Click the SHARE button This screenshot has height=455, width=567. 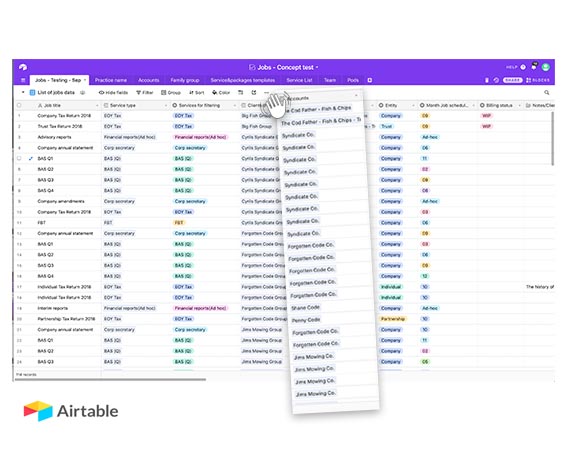(x=512, y=80)
